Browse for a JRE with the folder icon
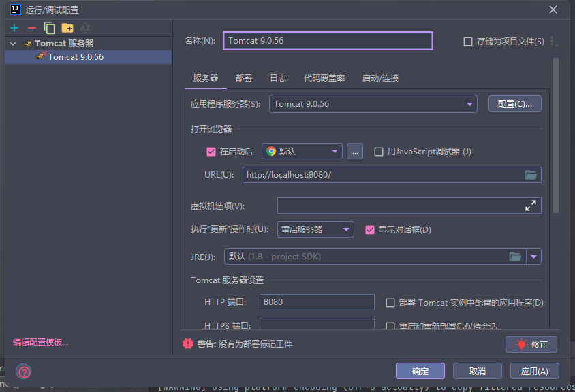 515,257
